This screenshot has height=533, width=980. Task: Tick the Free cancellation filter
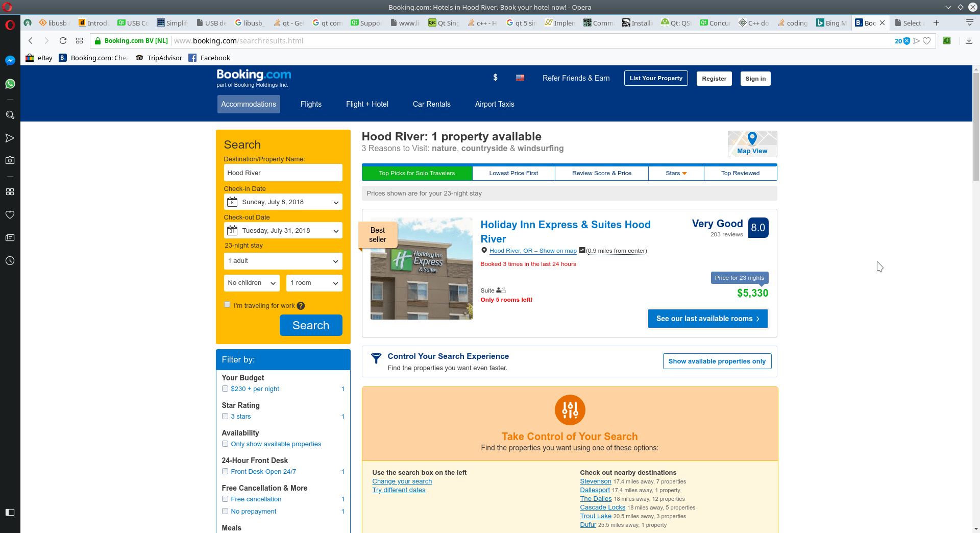225,499
